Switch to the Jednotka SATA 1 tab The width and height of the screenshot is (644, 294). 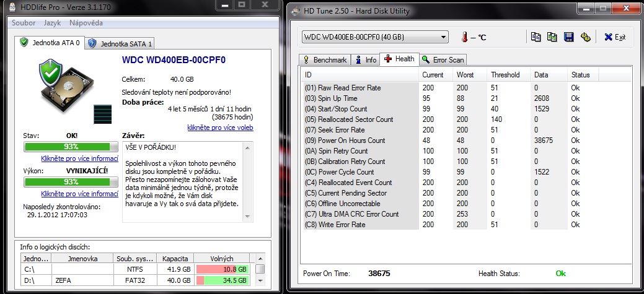(120, 43)
